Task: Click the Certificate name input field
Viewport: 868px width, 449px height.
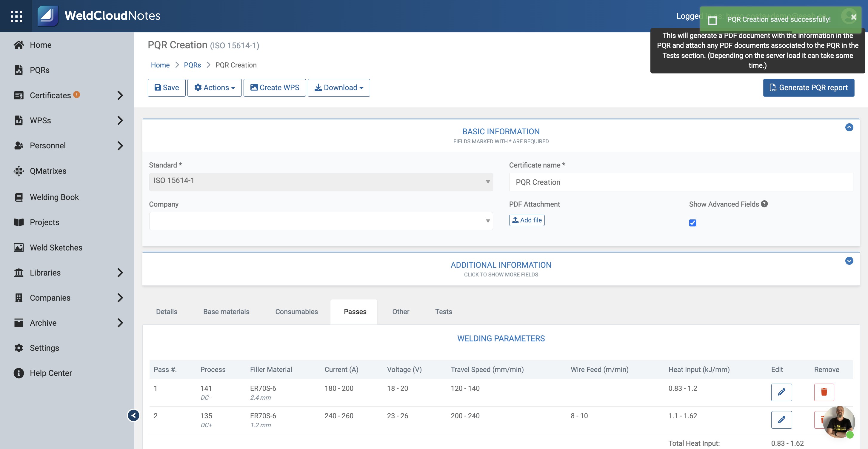Action: click(x=681, y=182)
